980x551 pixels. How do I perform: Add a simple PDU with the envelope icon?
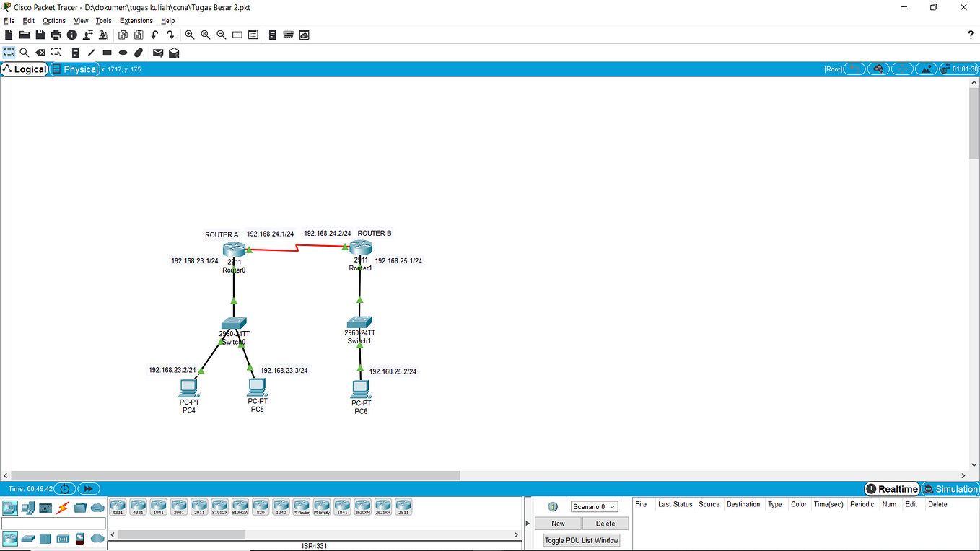pos(158,53)
